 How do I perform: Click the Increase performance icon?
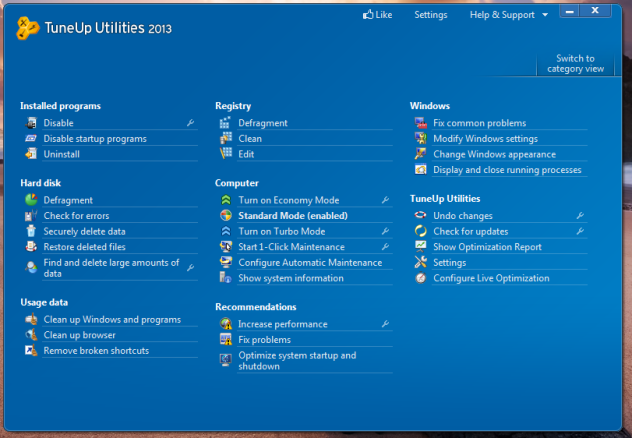tap(226, 324)
